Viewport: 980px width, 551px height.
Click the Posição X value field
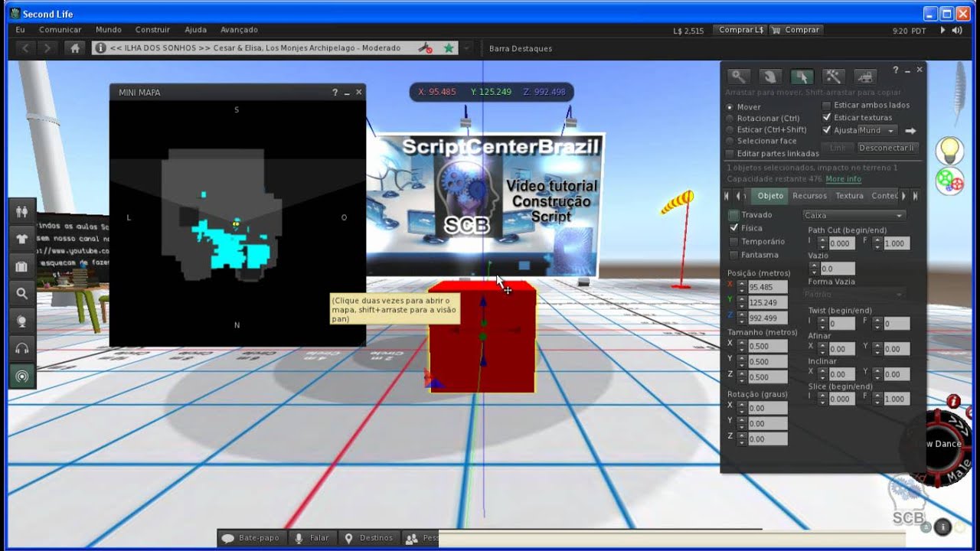pos(767,287)
